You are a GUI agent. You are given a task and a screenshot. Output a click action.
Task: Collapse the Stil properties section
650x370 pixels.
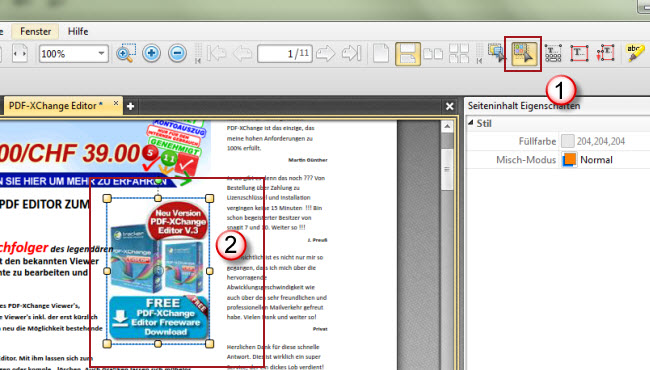pos(471,123)
